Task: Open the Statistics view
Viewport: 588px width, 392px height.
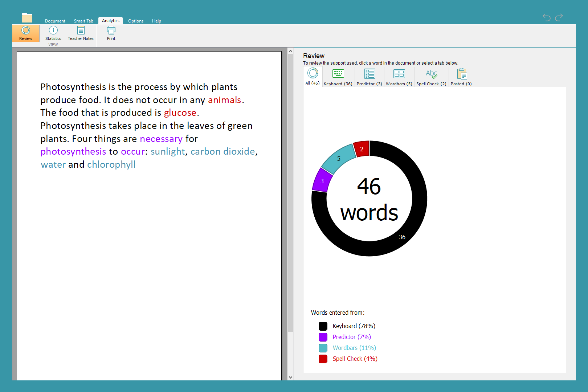Action: (x=53, y=33)
